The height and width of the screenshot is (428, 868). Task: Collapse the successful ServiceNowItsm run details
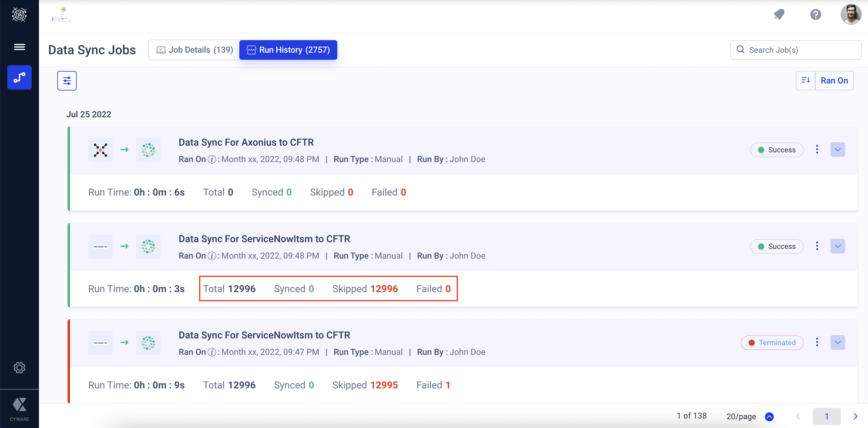[x=837, y=246]
